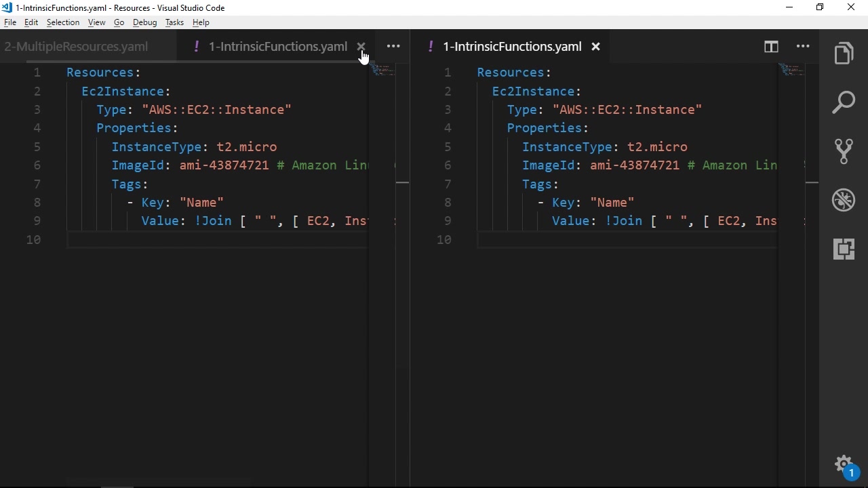Click "Tags:" in the right editor
The width and height of the screenshot is (868, 488).
click(540, 184)
